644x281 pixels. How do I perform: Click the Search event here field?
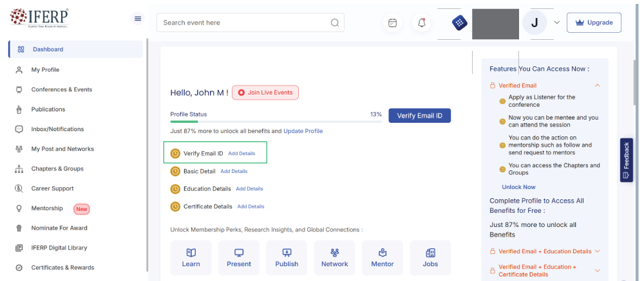tap(245, 23)
